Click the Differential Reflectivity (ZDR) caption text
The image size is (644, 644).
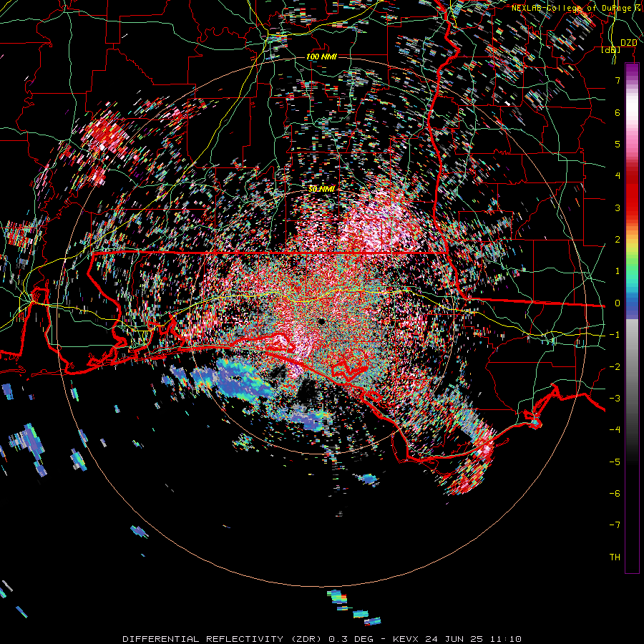coord(322,639)
